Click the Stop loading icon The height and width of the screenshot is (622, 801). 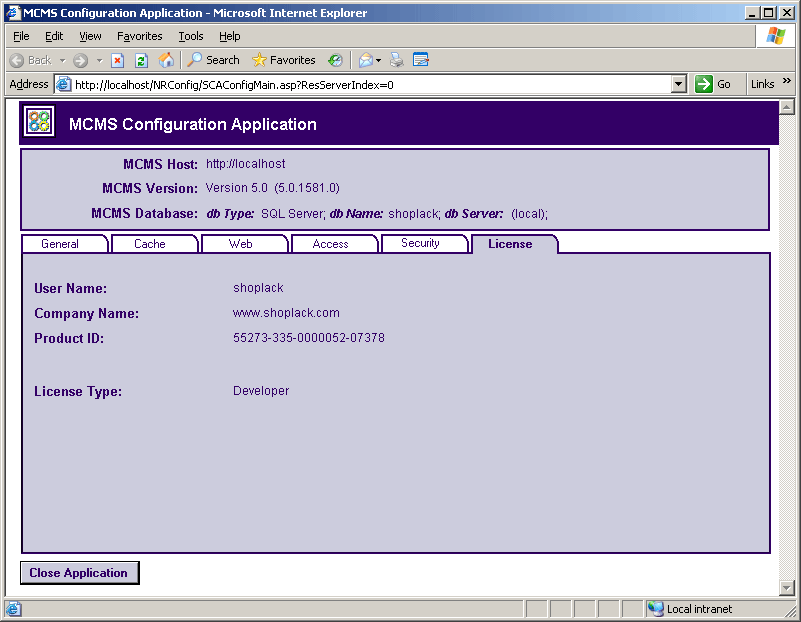click(117, 60)
